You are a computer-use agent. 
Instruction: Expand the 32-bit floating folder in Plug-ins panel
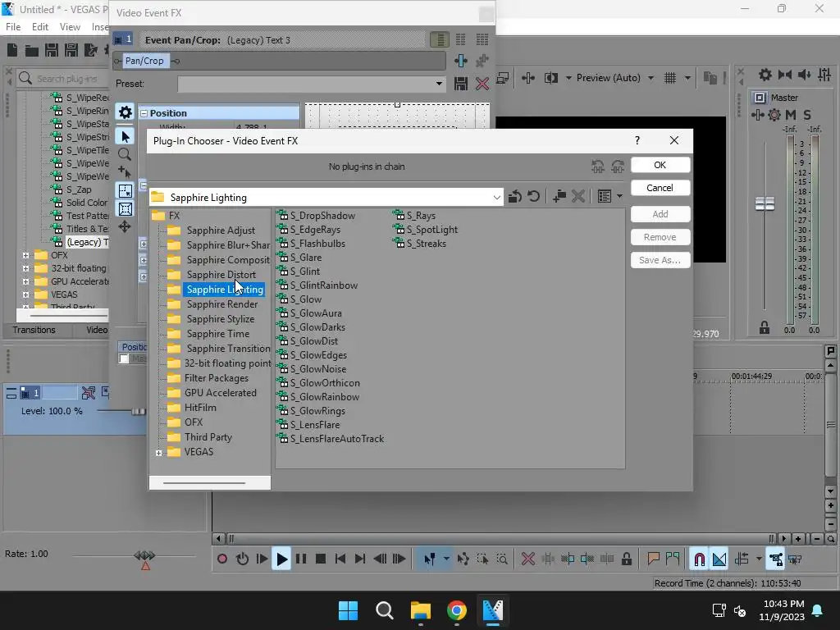click(x=25, y=268)
